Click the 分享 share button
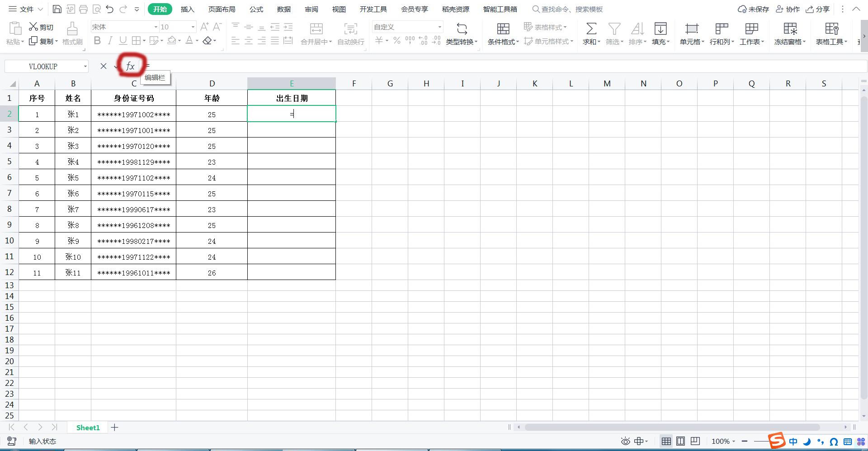 pyautogui.click(x=818, y=9)
